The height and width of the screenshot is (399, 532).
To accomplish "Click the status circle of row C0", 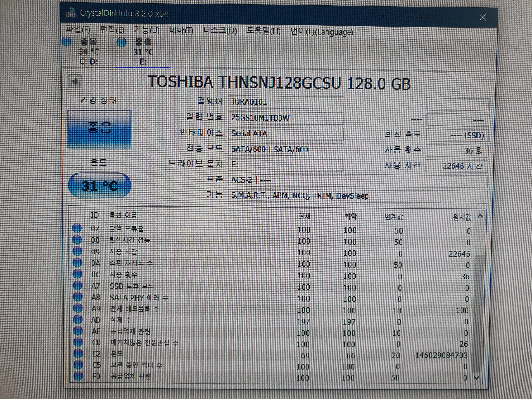I will click(78, 342).
